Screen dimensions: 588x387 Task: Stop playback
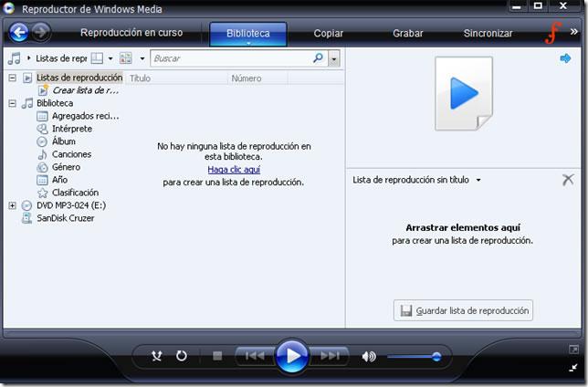217,355
